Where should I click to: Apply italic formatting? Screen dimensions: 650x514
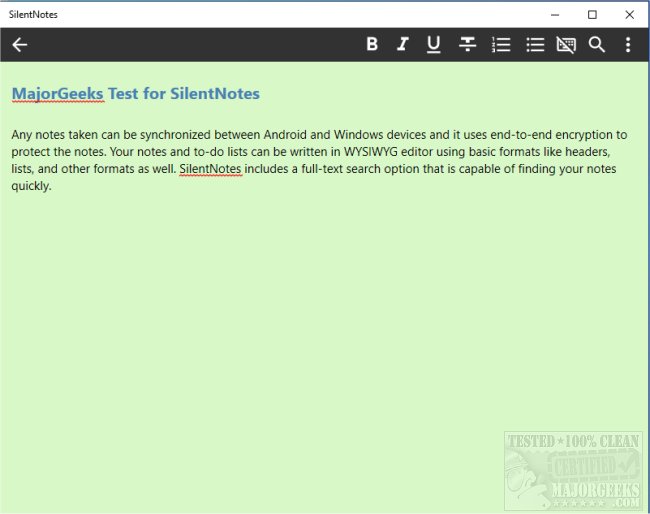[402, 44]
